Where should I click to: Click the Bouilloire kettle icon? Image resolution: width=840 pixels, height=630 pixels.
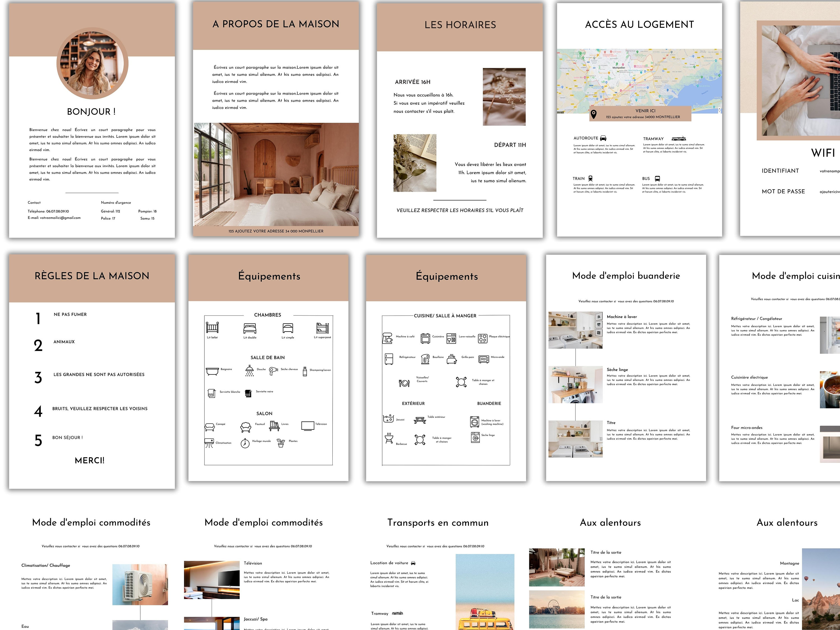click(x=425, y=359)
